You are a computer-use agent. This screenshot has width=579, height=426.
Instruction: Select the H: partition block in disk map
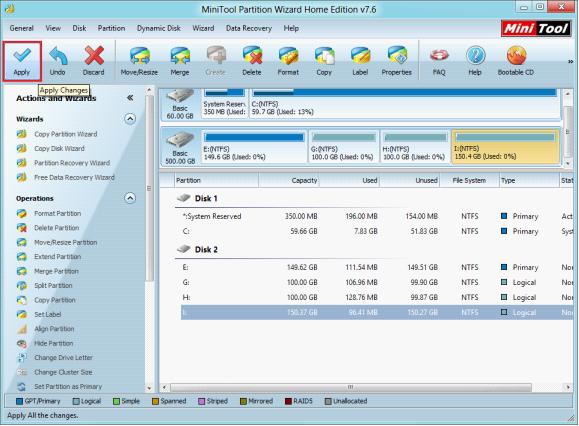[x=415, y=147]
